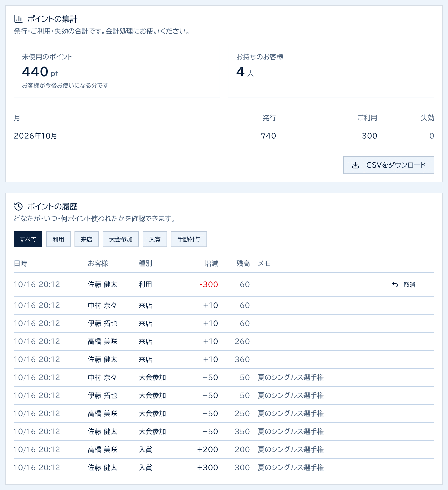Select the すべて filter tab
The image size is (448, 490).
click(28, 239)
